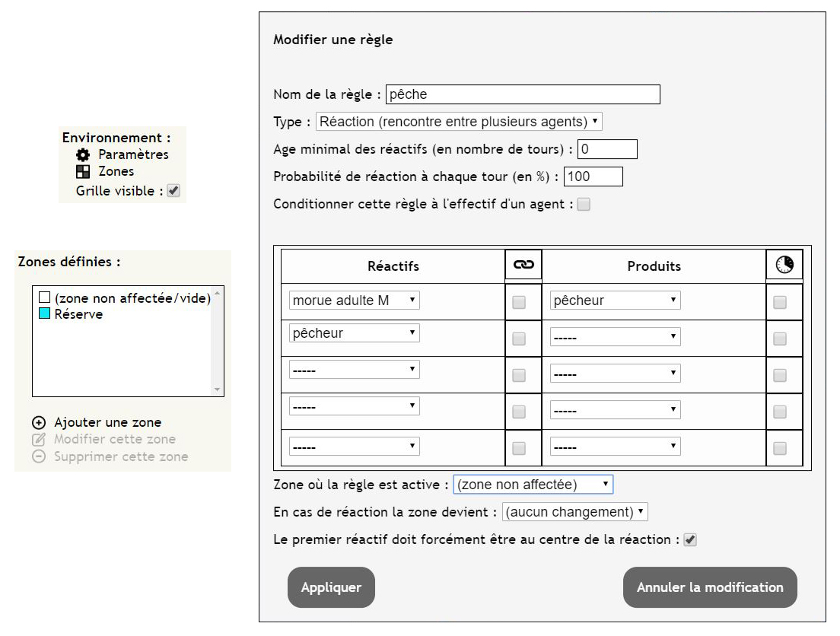
Task: Click the chain link icon column header
Action: click(523, 265)
